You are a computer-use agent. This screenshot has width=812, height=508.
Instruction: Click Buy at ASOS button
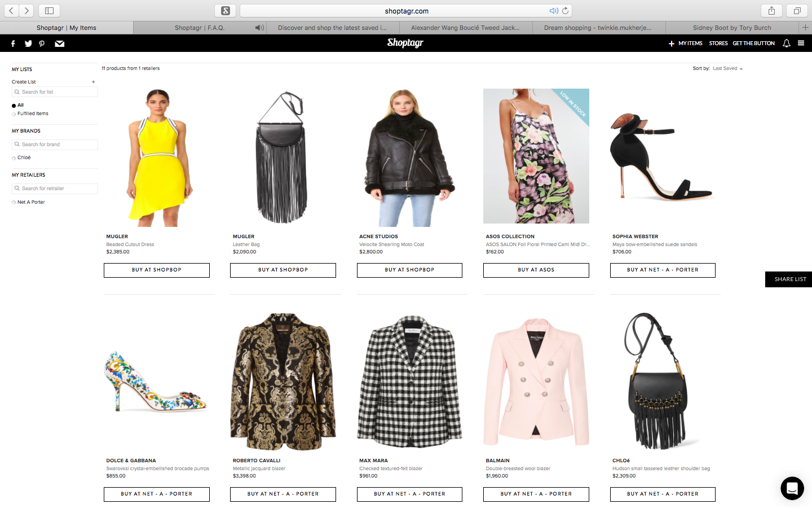(x=536, y=270)
